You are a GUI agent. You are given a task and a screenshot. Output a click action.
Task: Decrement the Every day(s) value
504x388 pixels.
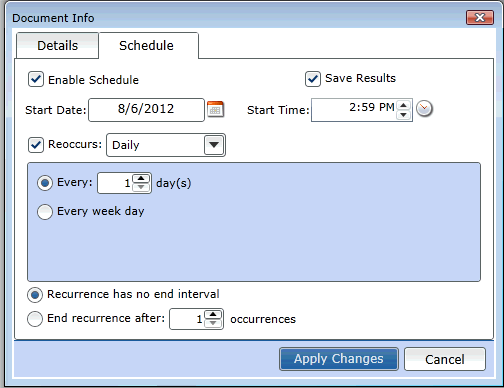click(x=141, y=187)
